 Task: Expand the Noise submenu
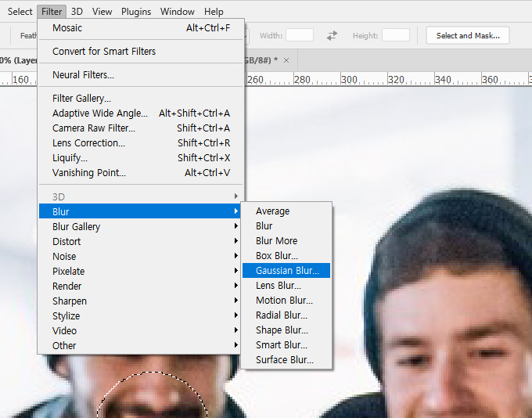click(x=140, y=257)
